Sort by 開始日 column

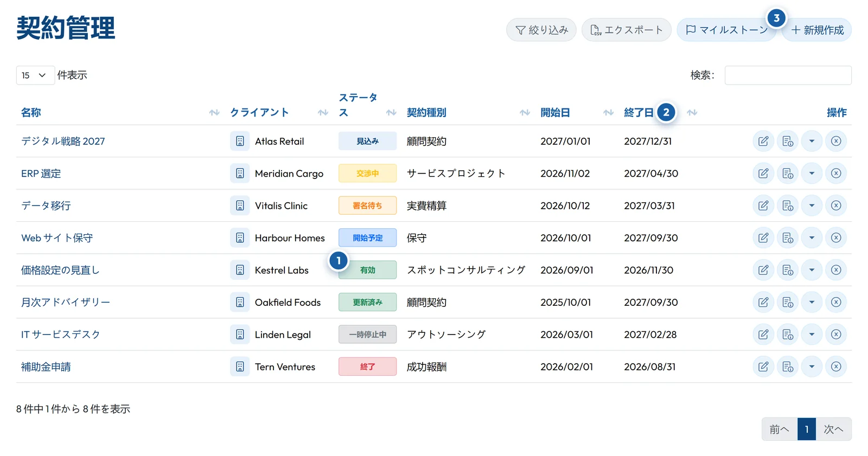[609, 112]
